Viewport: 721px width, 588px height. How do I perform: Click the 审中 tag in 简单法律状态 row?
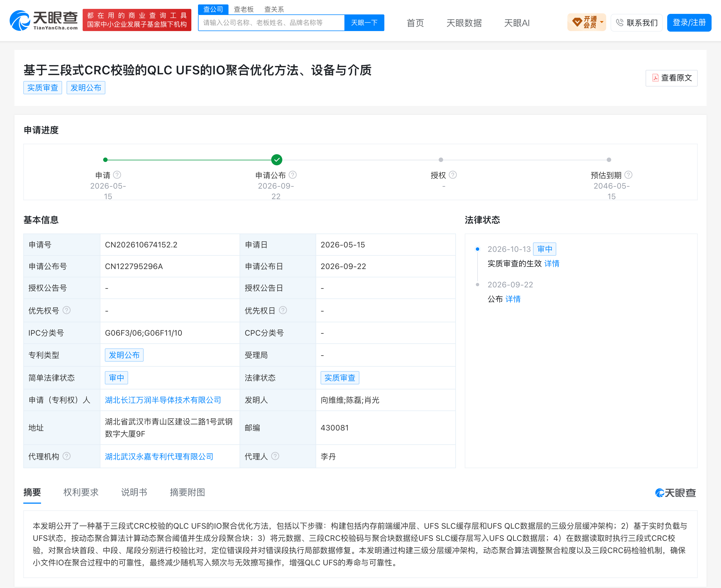point(116,378)
